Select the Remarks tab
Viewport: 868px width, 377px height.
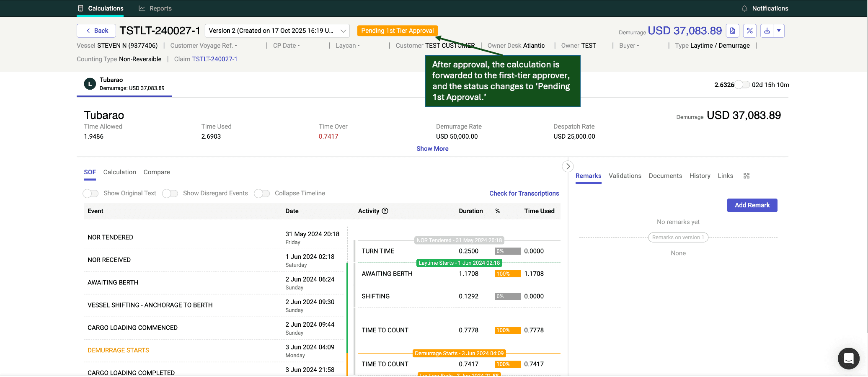pyautogui.click(x=588, y=176)
